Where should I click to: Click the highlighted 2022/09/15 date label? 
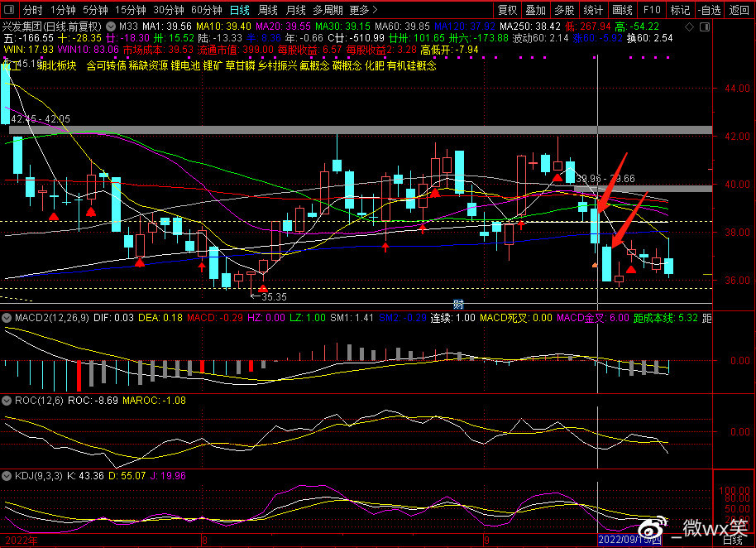click(x=630, y=541)
